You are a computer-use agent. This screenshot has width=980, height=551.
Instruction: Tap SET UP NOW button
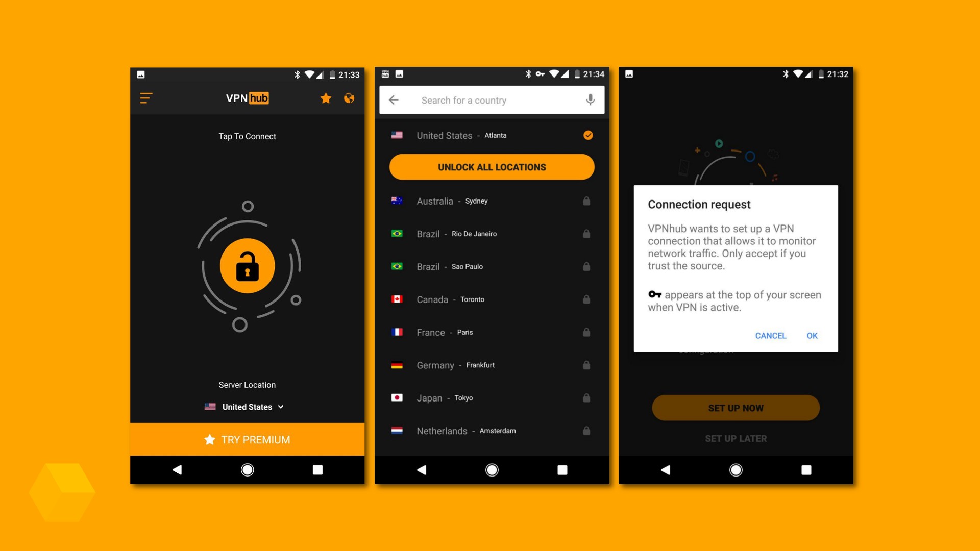click(736, 407)
